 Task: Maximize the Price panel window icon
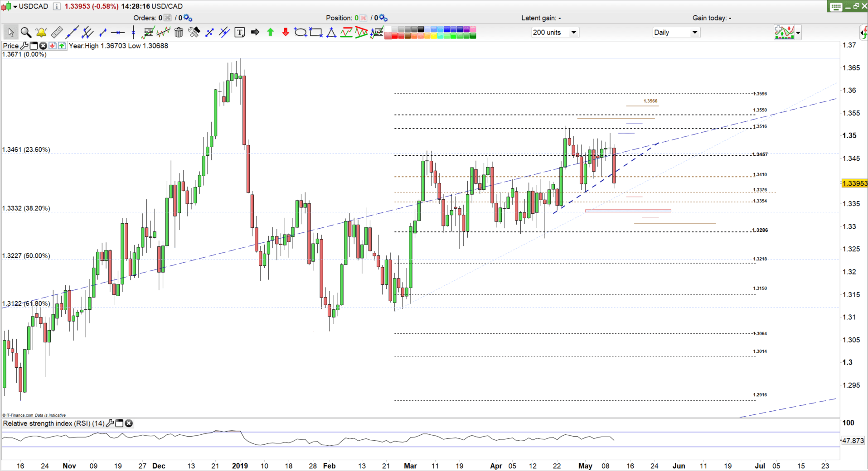coord(34,46)
